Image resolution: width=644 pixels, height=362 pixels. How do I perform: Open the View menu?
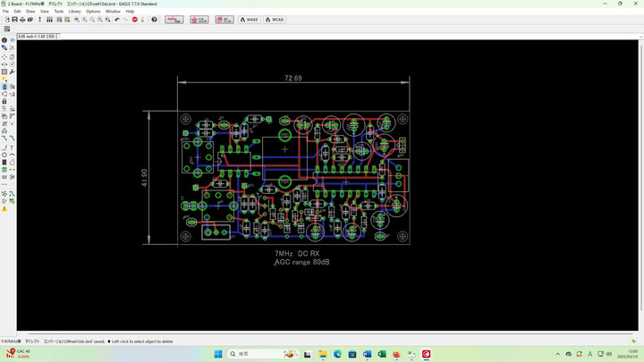45,12
